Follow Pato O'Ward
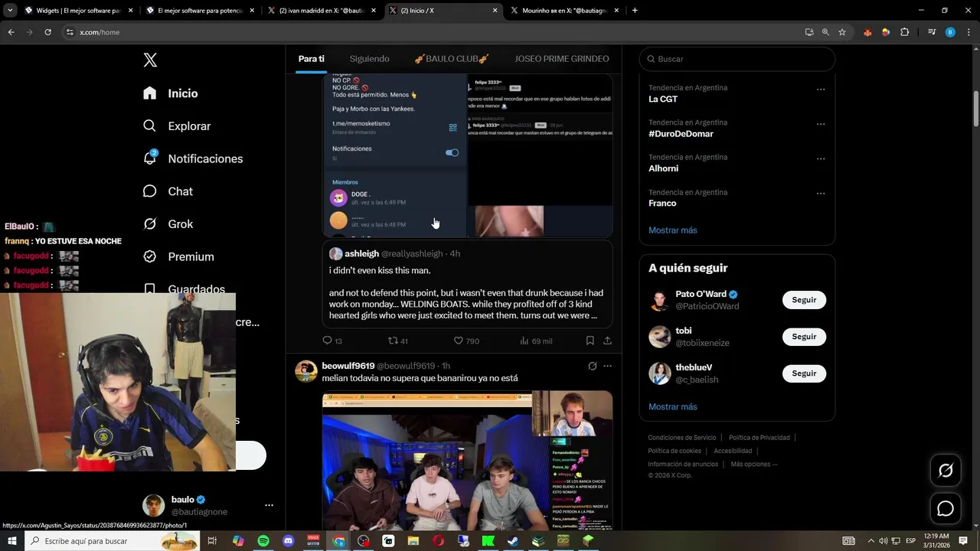Viewport: 980px width, 551px height. 804,300
